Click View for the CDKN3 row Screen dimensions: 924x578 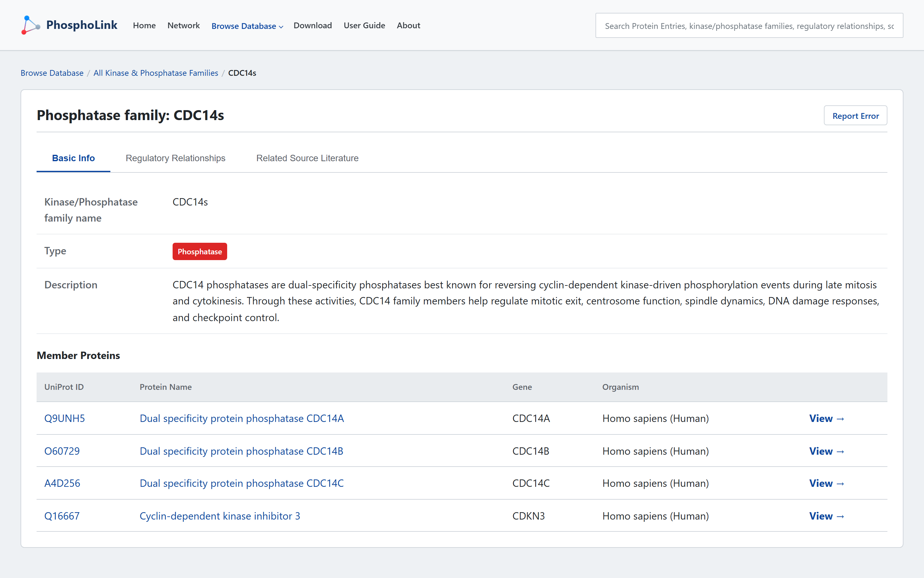click(827, 516)
